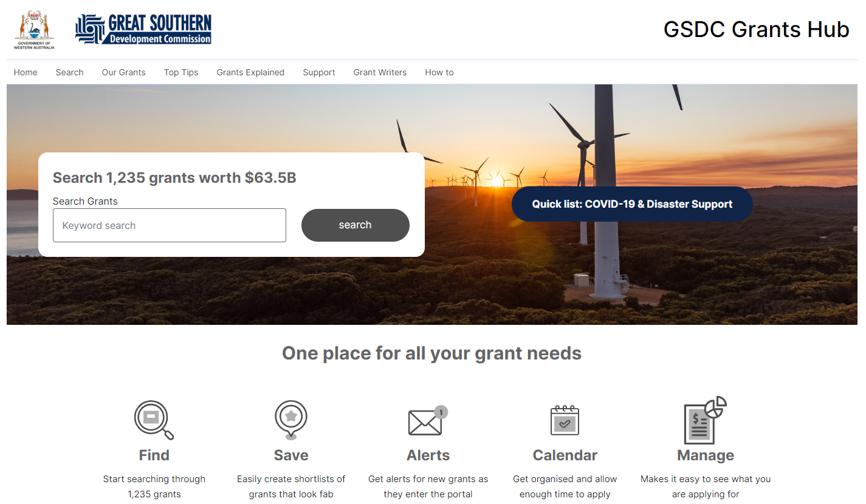Navigate to the Support menu item
The image size is (866, 504).
pos(319,72)
